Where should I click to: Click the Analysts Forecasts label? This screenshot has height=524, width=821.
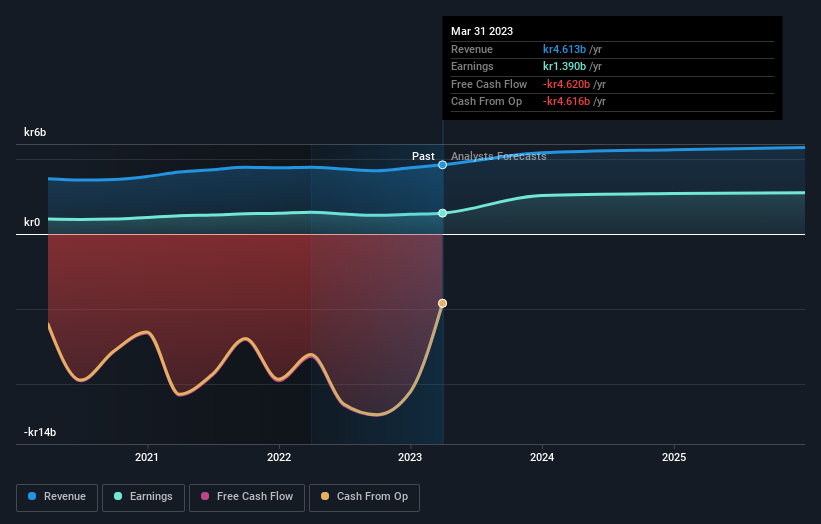498,156
